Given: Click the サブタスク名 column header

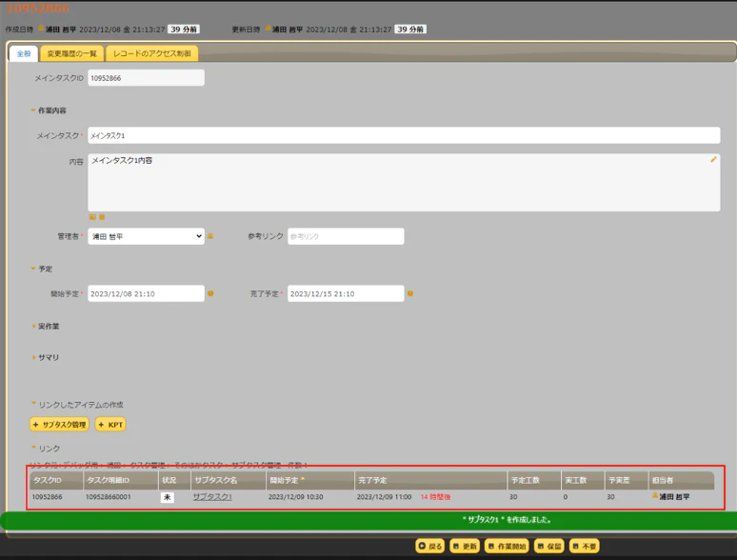Looking at the screenshot, I should [x=229, y=480].
